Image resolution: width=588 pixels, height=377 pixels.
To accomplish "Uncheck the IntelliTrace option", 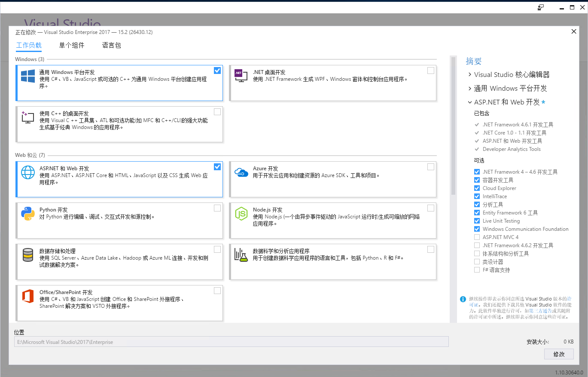I will tap(477, 196).
